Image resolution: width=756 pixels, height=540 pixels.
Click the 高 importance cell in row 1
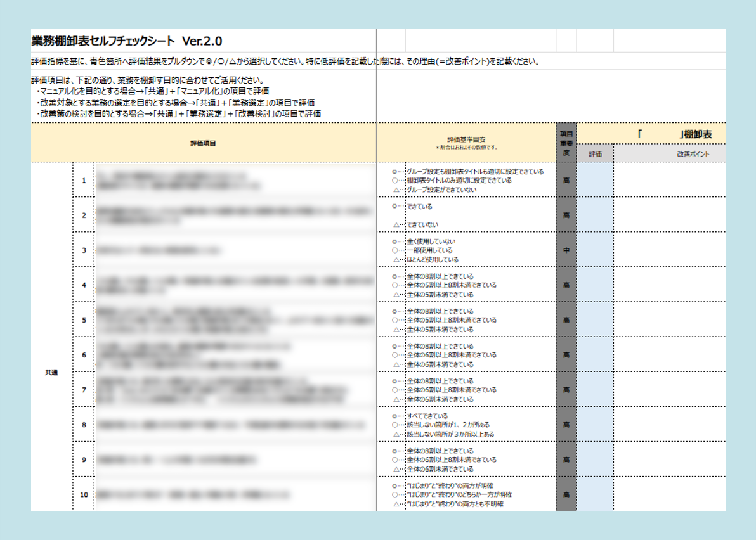566,179
